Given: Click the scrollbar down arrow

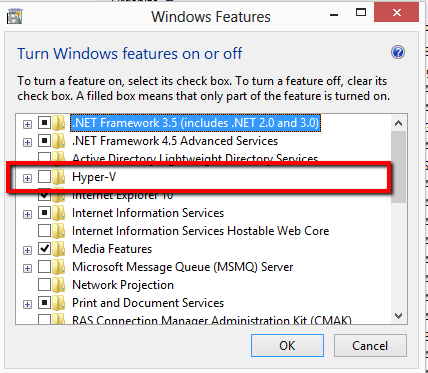Looking at the screenshot, I should point(398,315).
